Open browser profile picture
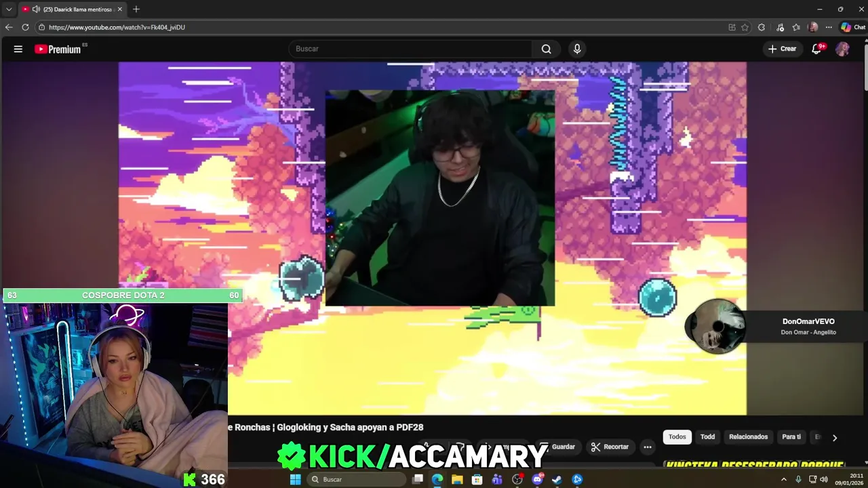Screen dimensions: 868x488 tap(813, 27)
